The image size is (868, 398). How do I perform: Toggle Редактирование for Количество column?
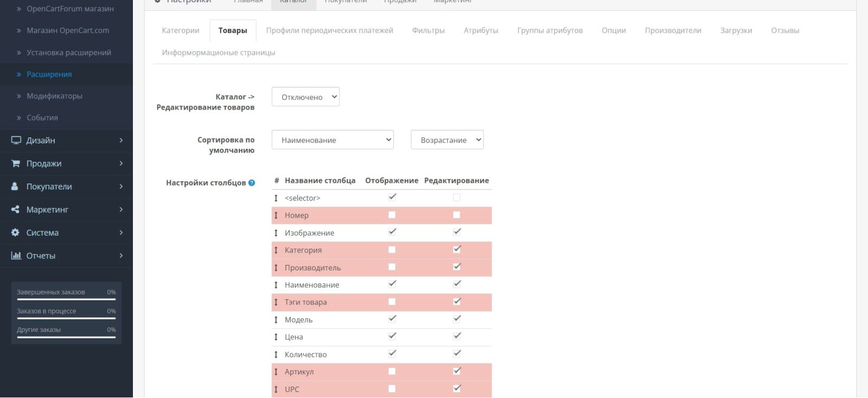(x=457, y=353)
